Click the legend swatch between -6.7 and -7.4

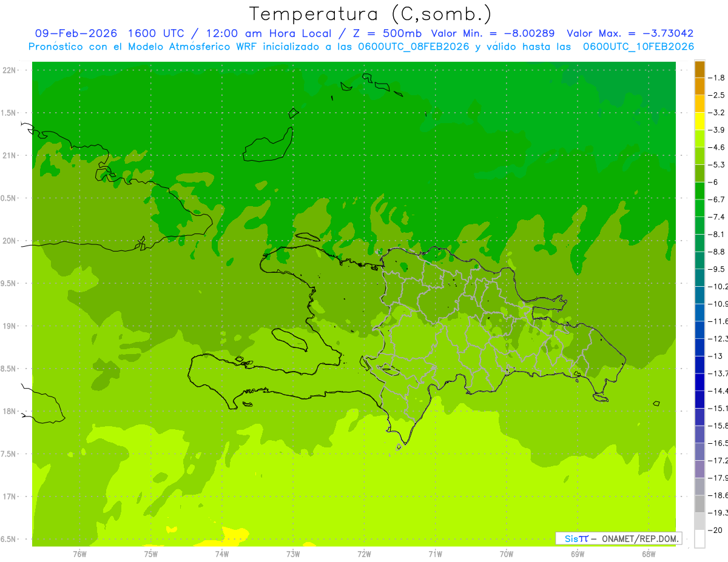coord(699,208)
